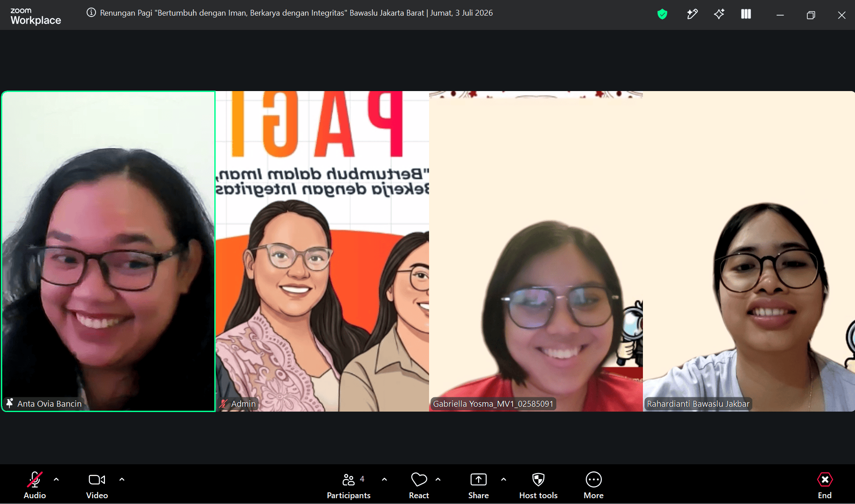Open Host tools shield menu
Image resolution: width=855 pixels, height=504 pixels.
coord(538,485)
